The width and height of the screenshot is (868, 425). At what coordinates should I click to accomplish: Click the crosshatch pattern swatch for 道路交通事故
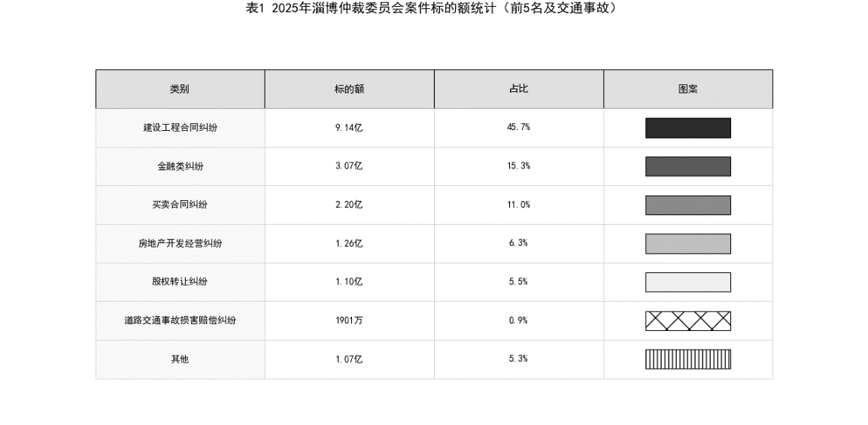(687, 320)
